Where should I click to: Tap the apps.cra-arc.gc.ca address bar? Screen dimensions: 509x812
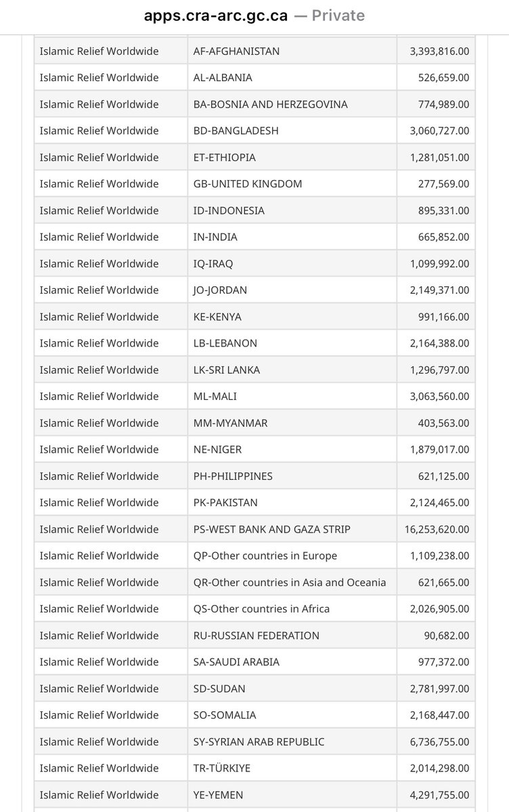tap(254, 16)
